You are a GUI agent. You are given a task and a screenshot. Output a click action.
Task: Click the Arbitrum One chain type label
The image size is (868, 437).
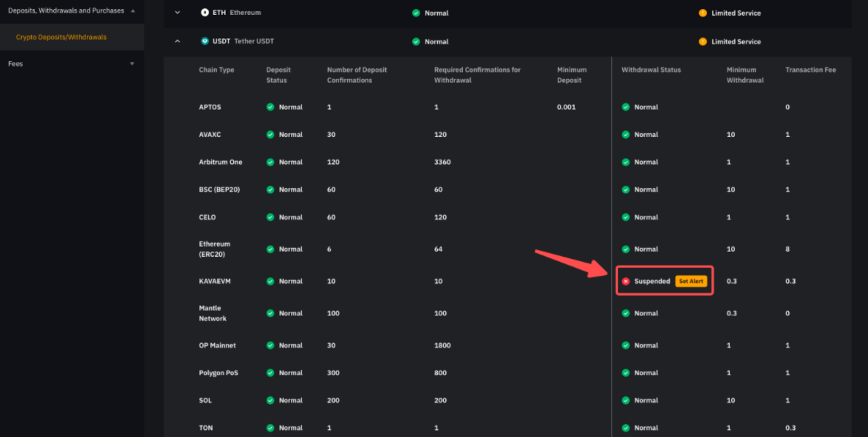[x=220, y=162]
